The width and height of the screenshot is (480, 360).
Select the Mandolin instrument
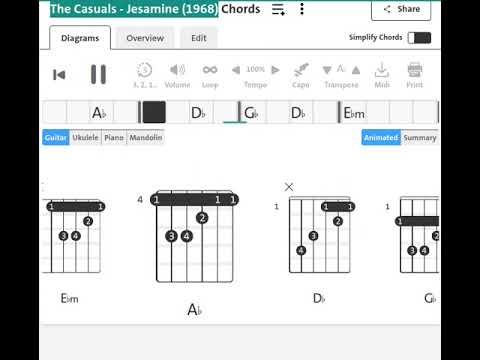(146, 137)
